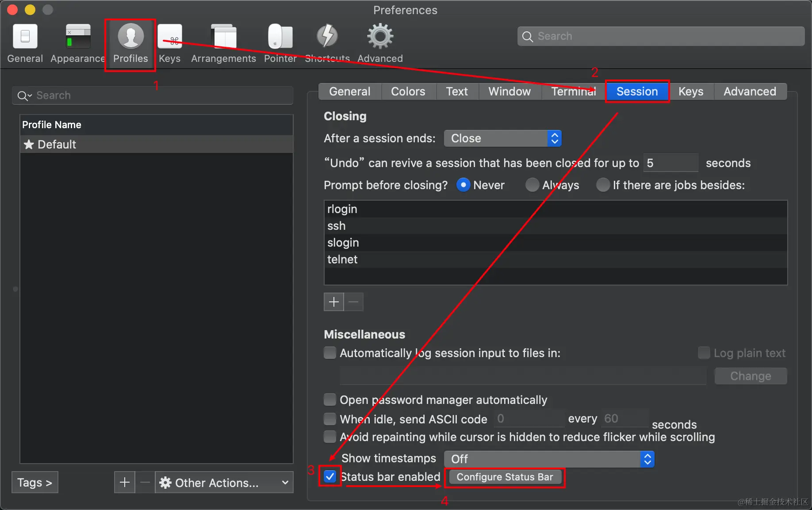Toggle the Log plain text checkbox
The image size is (812, 510).
point(704,353)
